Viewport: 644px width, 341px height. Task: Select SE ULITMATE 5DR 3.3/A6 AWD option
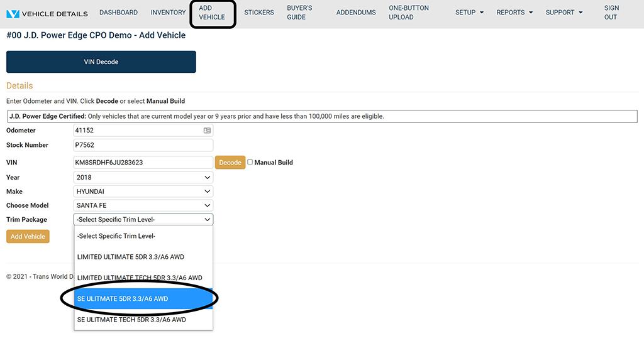click(x=143, y=299)
